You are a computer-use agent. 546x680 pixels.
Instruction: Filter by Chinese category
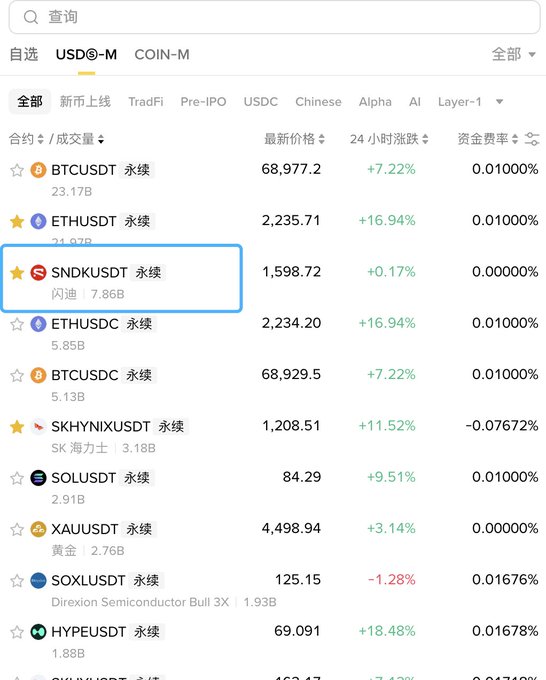(318, 102)
